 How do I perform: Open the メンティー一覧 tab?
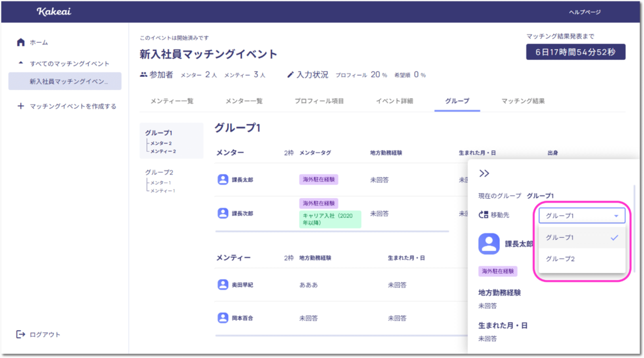172,101
